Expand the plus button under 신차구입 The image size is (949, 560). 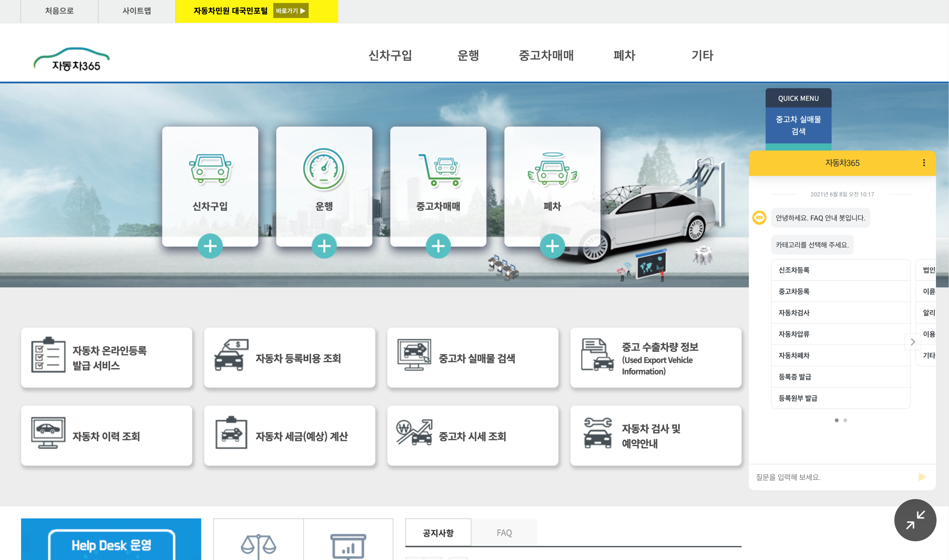(x=210, y=246)
